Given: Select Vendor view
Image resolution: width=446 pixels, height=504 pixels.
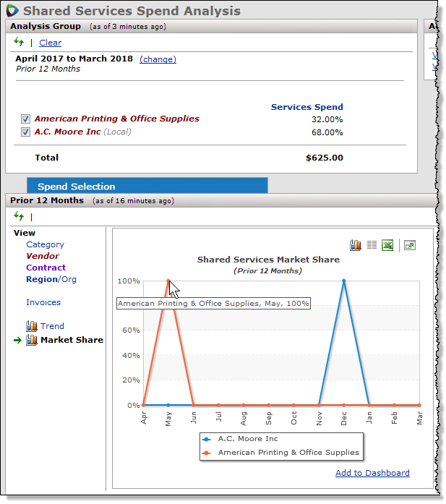Looking at the screenshot, I should point(43,256).
